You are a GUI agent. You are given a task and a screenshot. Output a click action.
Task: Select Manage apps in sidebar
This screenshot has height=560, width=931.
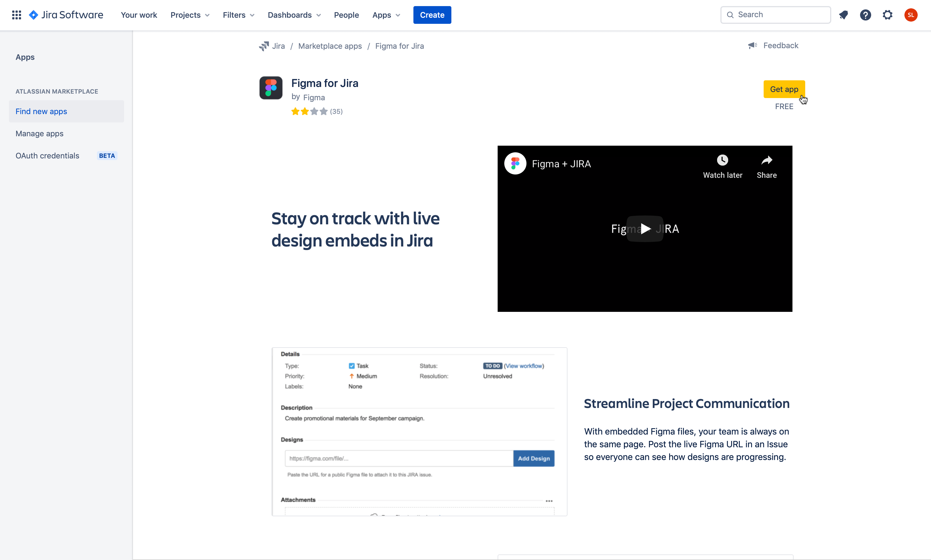click(66, 133)
